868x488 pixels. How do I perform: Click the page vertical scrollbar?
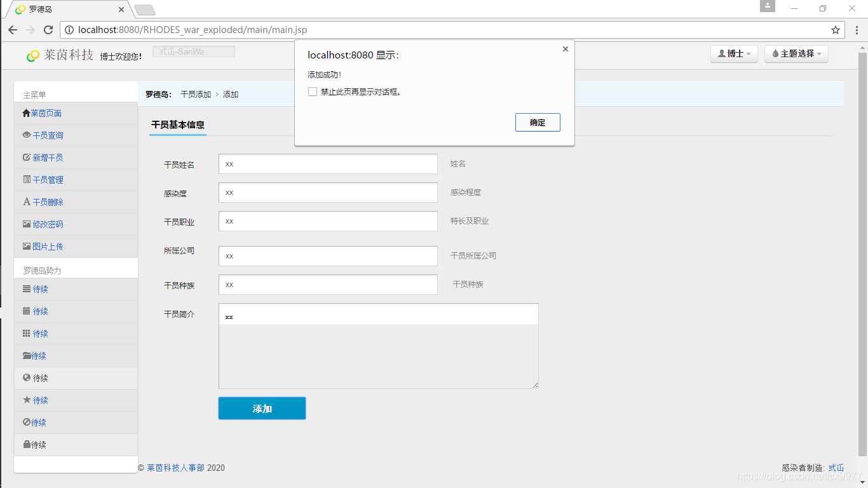(x=862, y=254)
